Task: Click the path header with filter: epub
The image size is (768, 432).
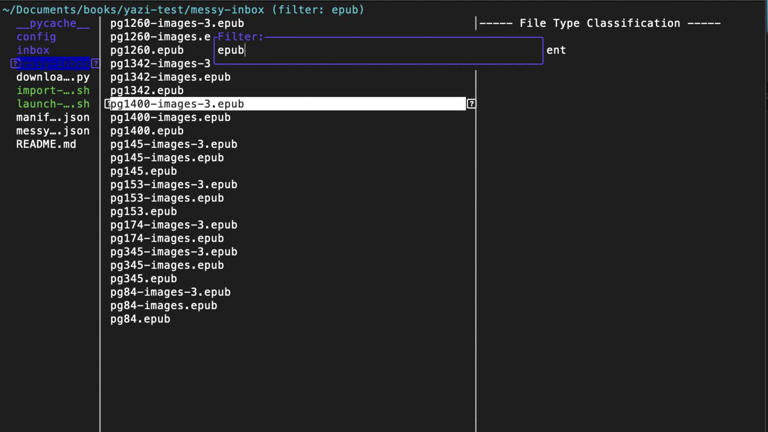Action: [183, 9]
